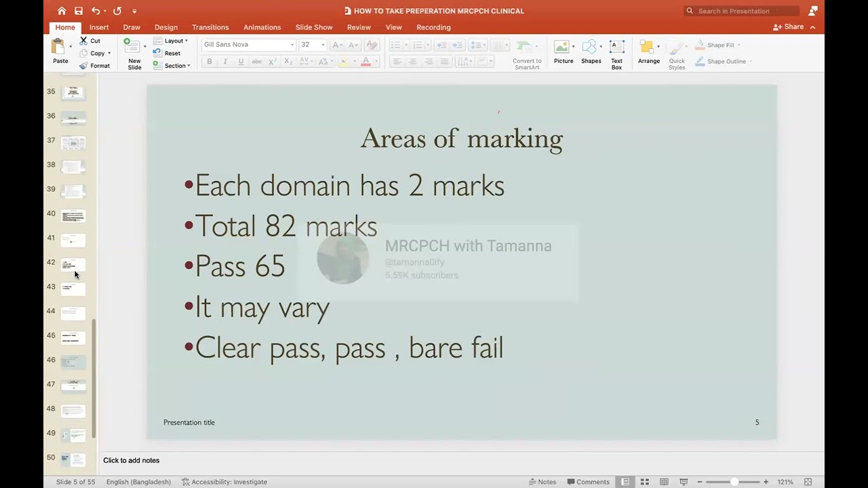The image size is (868, 488).
Task: Toggle subscript formatting
Action: point(288,62)
